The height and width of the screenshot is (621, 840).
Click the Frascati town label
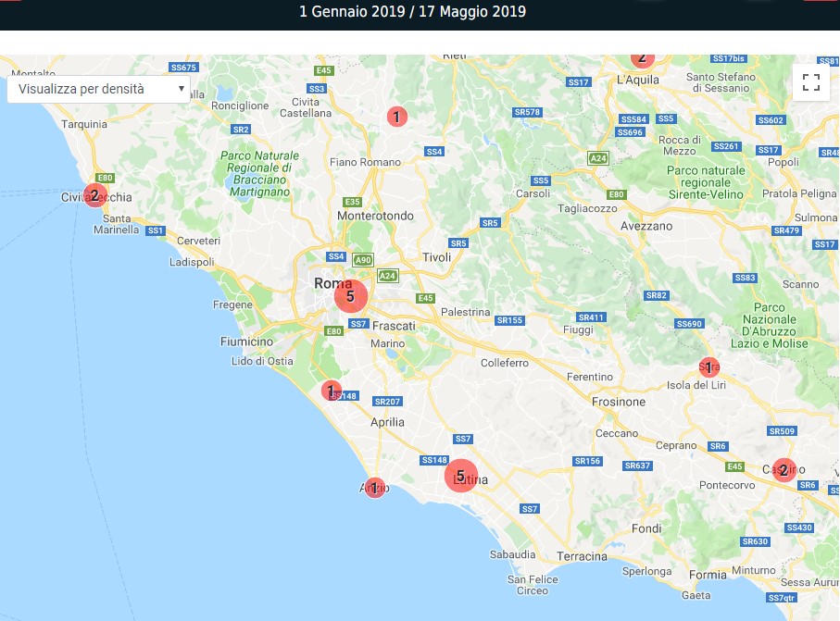click(394, 326)
